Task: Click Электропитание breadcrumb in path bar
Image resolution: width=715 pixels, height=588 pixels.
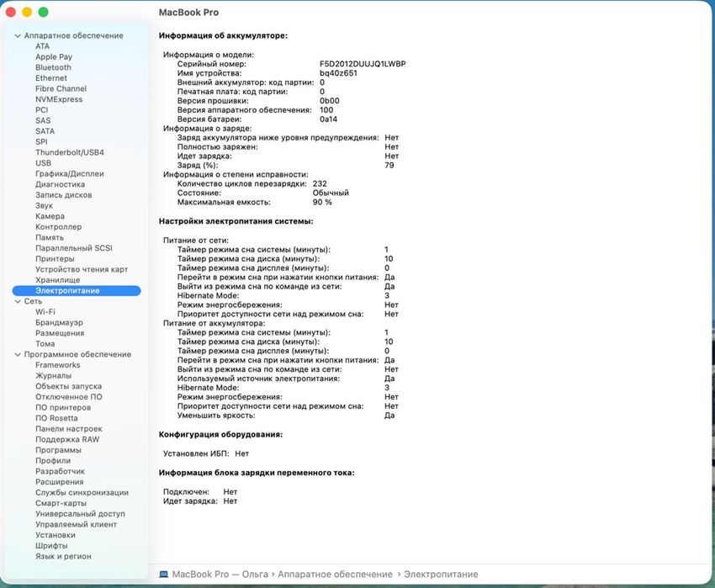Action: coord(441,575)
